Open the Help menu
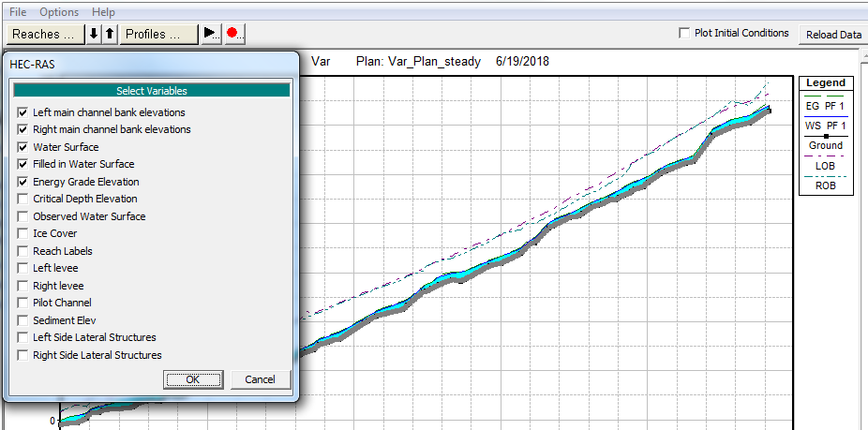This screenshot has height=430, width=868. 103,11
